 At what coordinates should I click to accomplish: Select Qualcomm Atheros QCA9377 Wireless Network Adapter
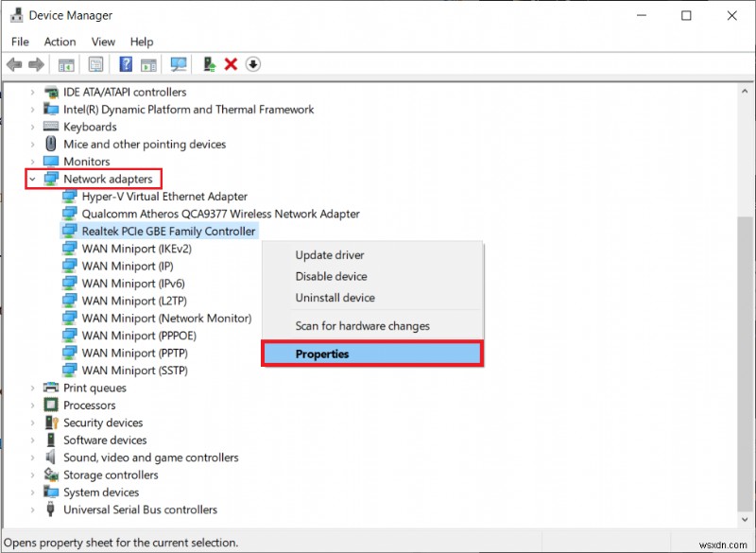click(221, 214)
